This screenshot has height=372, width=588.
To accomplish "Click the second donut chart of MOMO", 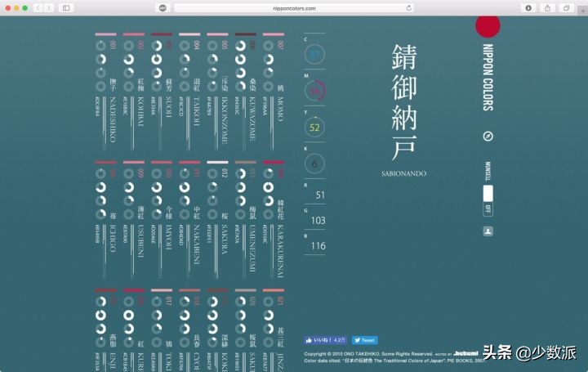I will click(268, 60).
